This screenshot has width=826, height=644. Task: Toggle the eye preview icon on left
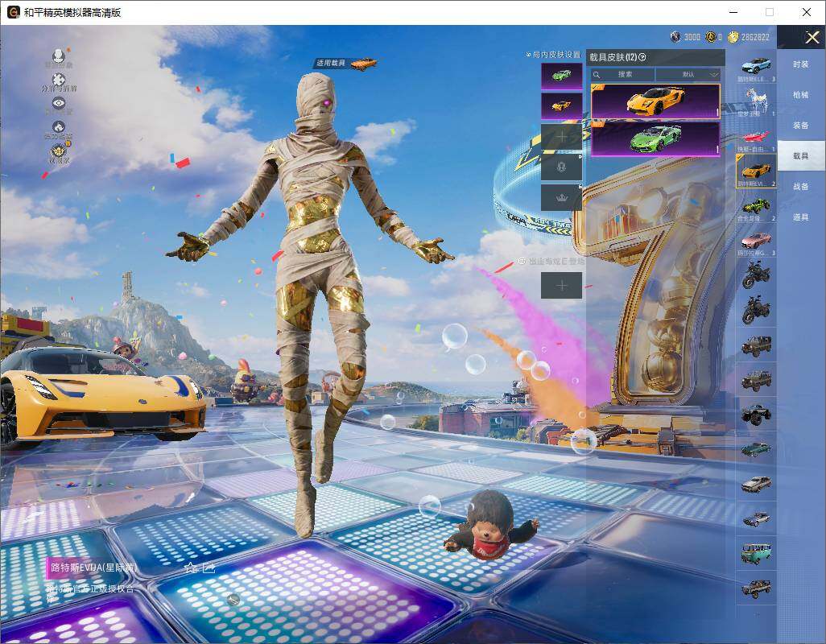59,103
